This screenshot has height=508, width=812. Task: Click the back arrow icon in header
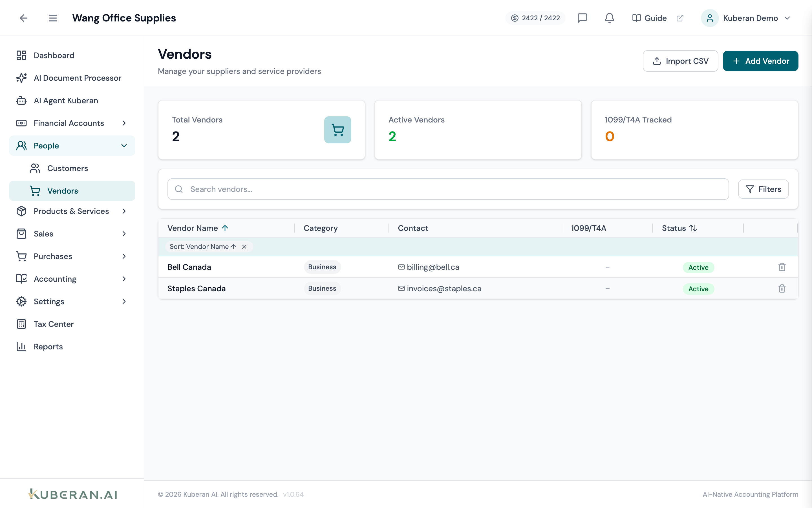pos(23,18)
